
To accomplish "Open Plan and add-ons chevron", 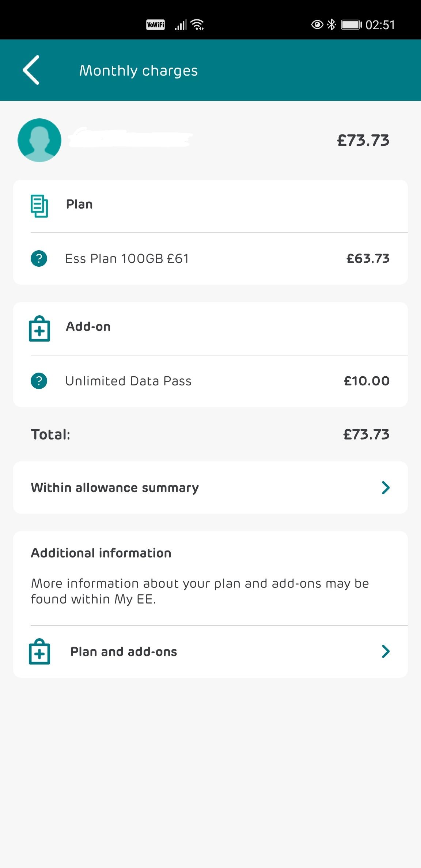I will click(x=386, y=651).
